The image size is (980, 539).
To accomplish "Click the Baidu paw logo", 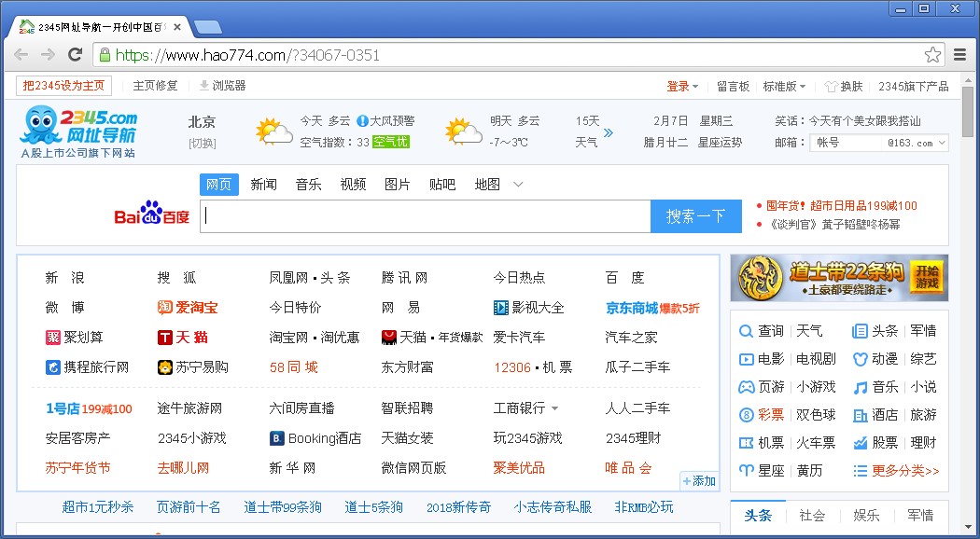I will pos(151,215).
